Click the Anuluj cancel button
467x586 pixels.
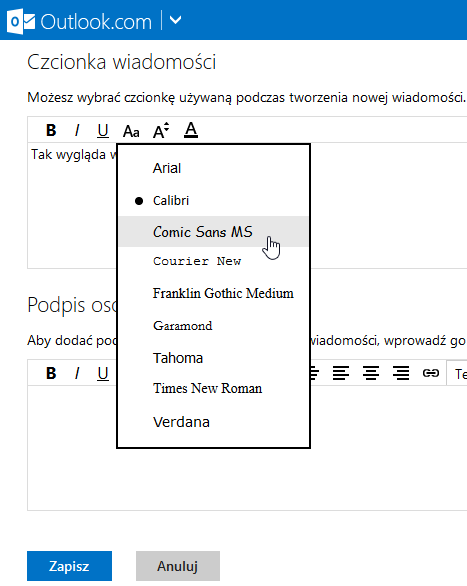coord(177,566)
